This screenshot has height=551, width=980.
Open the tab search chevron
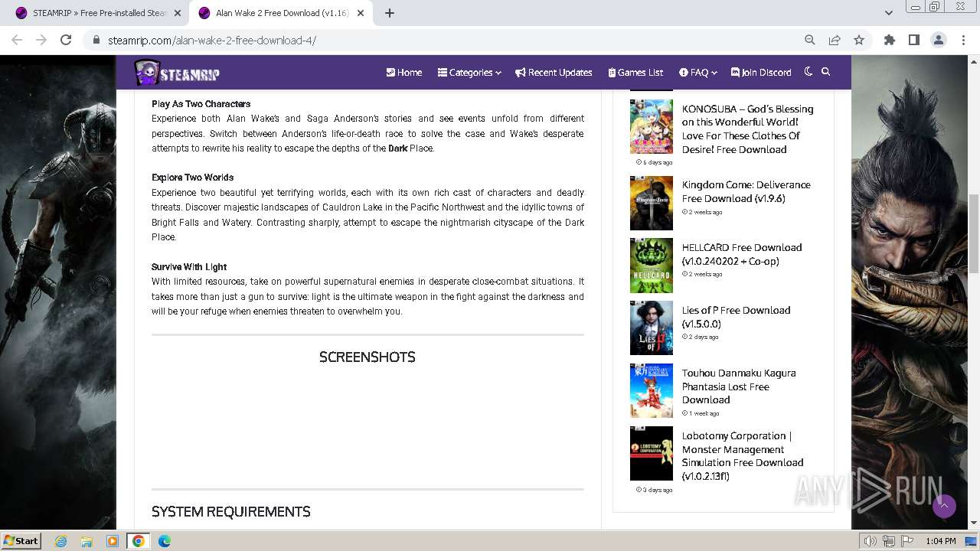888,13
